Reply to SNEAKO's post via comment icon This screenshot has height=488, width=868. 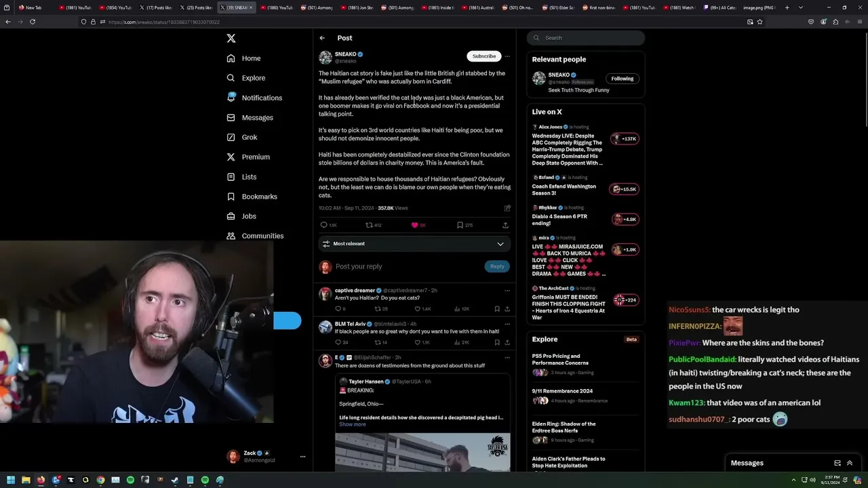click(324, 225)
